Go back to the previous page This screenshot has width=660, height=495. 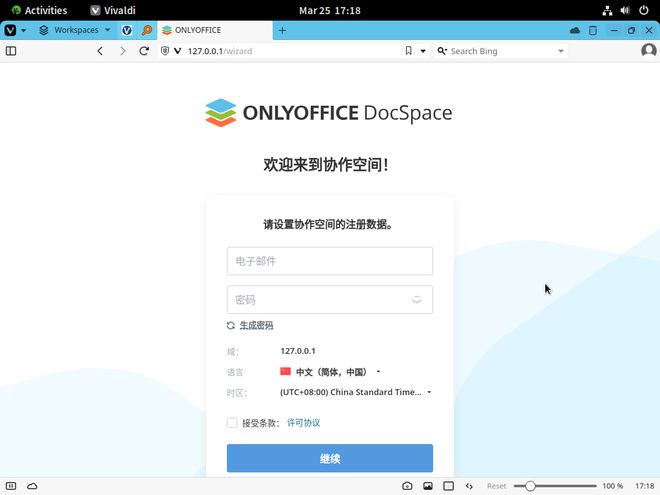click(x=100, y=51)
